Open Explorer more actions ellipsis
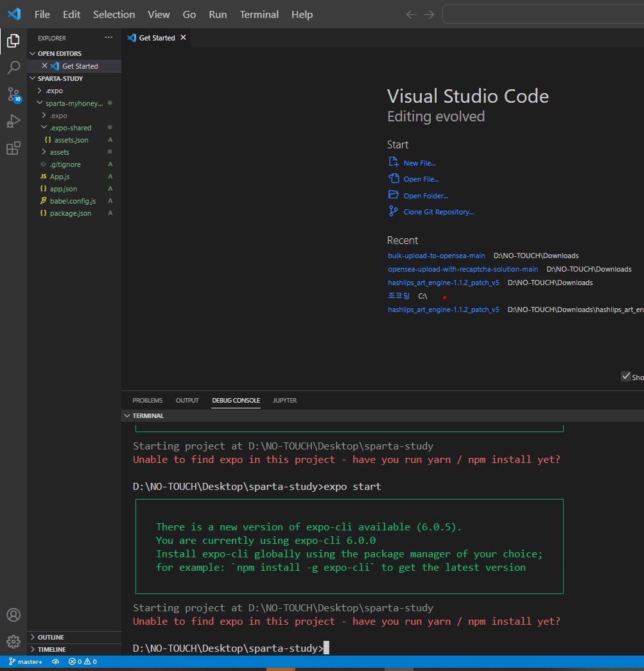Image resolution: width=644 pixels, height=671 pixels. [x=109, y=38]
